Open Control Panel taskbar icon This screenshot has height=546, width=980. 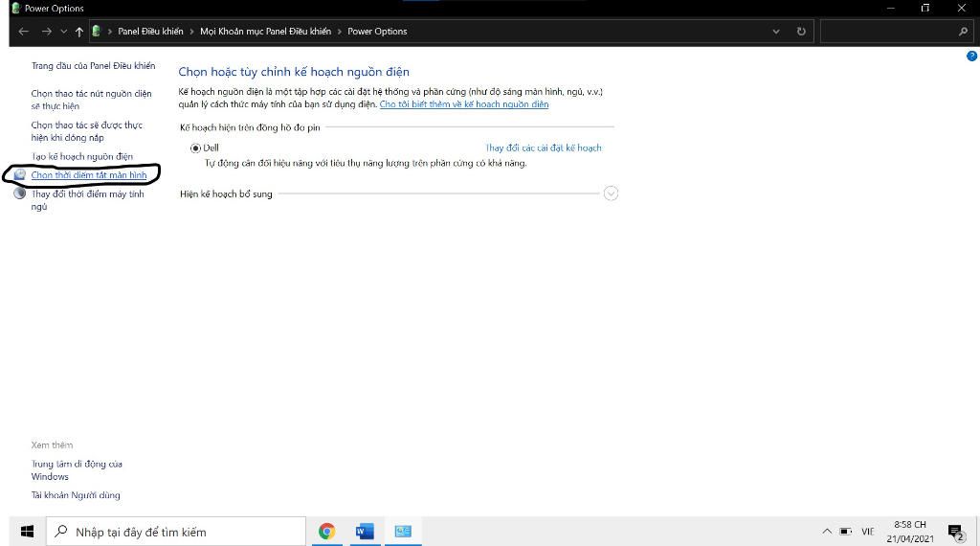pyautogui.click(x=403, y=532)
